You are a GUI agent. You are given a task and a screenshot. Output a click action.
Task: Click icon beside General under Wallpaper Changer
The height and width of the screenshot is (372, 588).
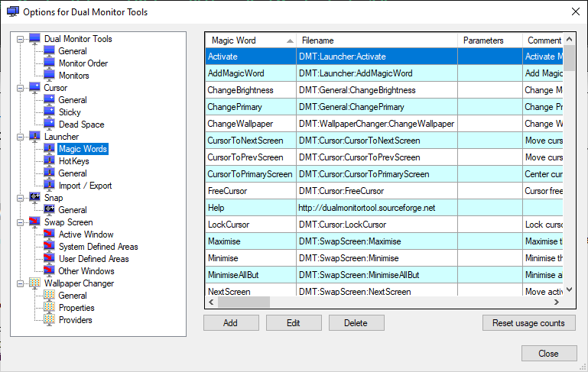(x=49, y=295)
